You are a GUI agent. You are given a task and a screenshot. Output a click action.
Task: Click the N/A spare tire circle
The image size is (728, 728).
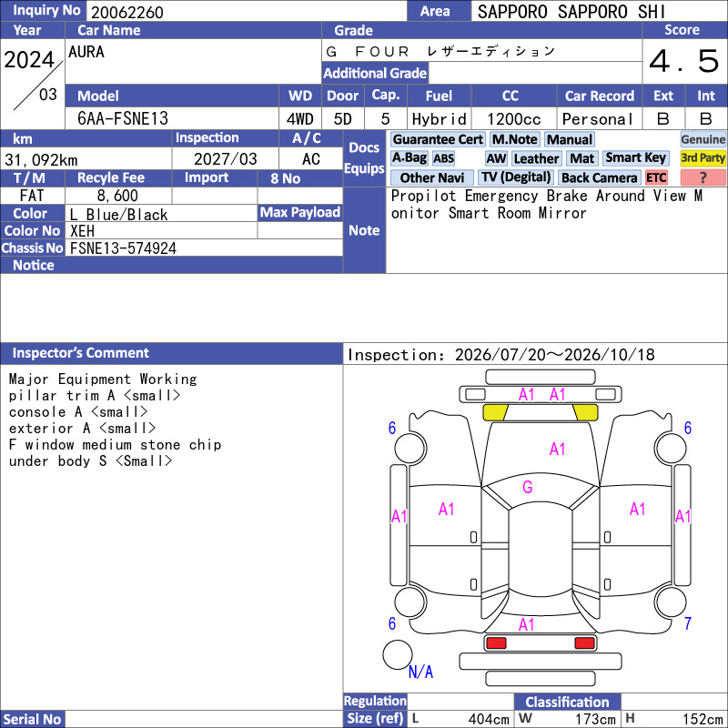coord(398,654)
